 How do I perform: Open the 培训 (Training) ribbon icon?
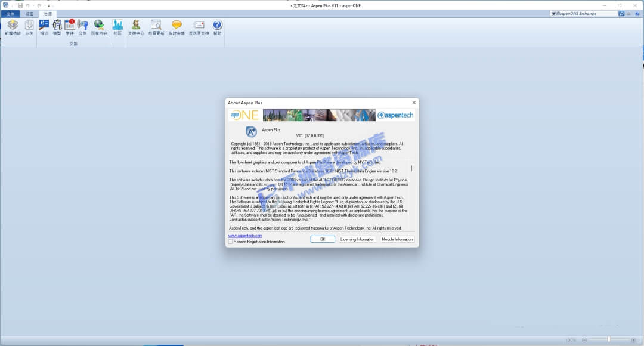coord(44,27)
